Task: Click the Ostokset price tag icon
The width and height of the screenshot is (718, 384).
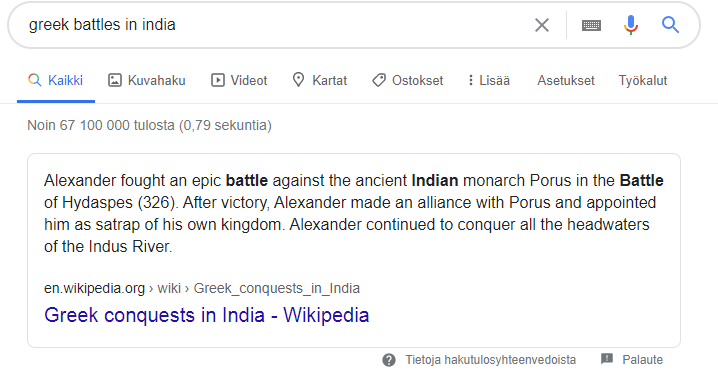Action: [x=379, y=81]
